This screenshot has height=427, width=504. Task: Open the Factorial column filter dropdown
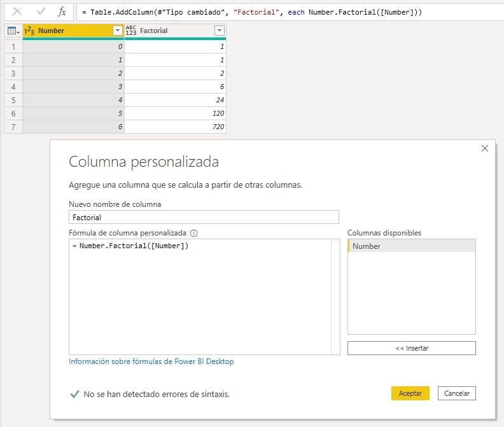219,31
